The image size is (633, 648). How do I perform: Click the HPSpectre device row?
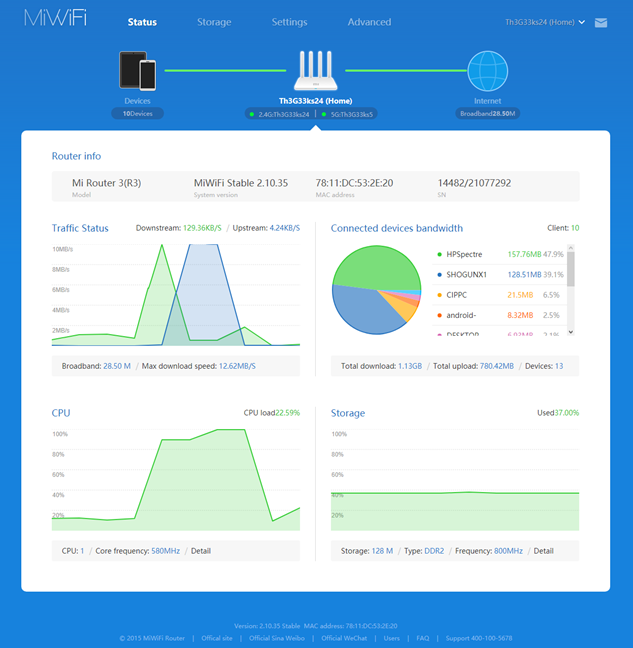[x=500, y=255]
